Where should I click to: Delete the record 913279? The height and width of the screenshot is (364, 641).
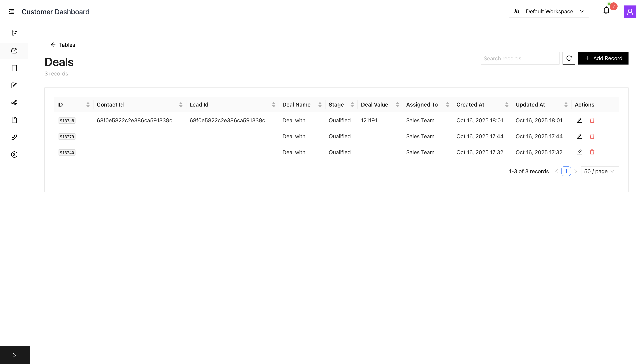pyautogui.click(x=592, y=136)
